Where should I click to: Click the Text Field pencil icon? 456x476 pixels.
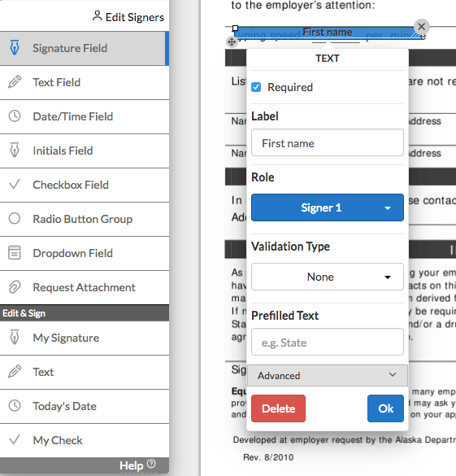(x=15, y=81)
